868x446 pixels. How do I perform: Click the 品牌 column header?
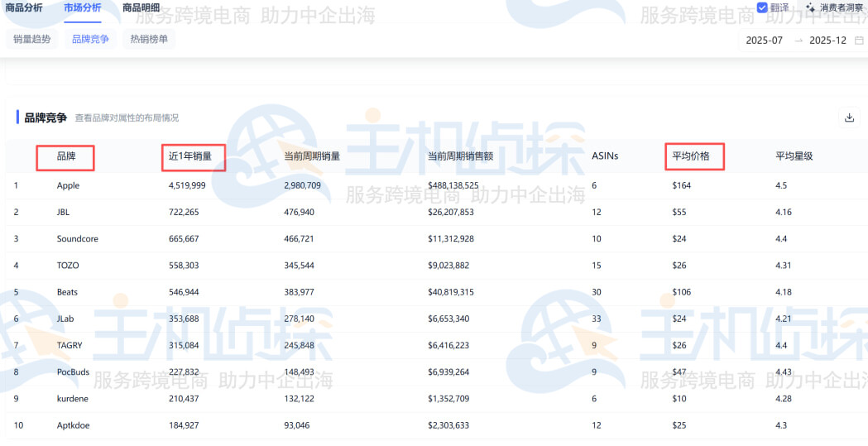[x=66, y=156]
